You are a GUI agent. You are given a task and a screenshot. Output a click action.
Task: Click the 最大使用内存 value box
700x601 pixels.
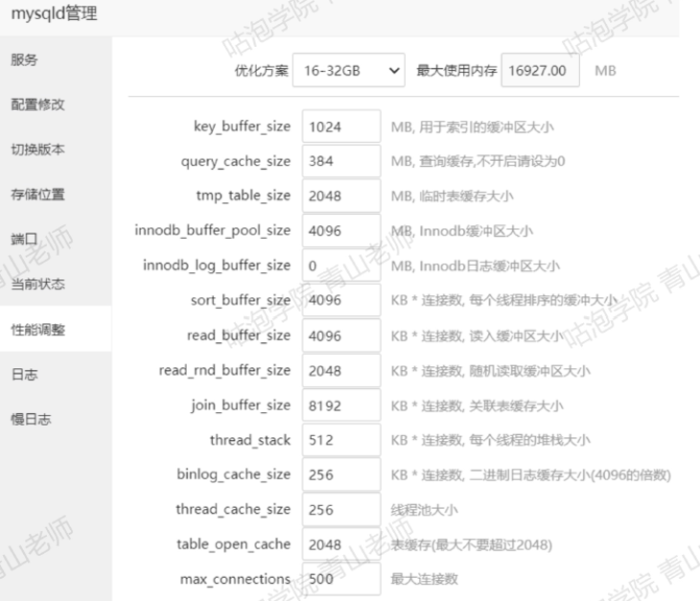pos(540,72)
